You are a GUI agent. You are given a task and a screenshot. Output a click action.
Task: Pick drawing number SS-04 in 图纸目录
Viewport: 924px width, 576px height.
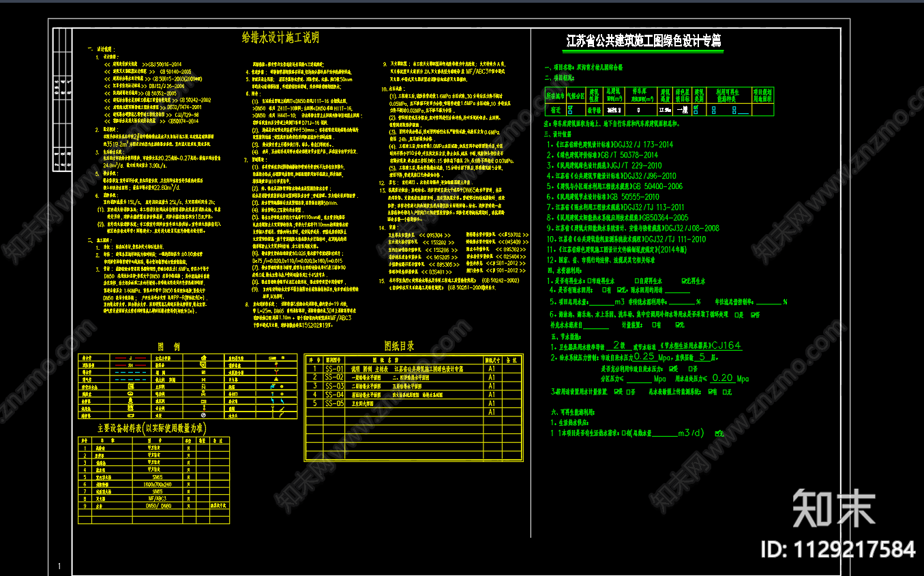[x=333, y=395]
